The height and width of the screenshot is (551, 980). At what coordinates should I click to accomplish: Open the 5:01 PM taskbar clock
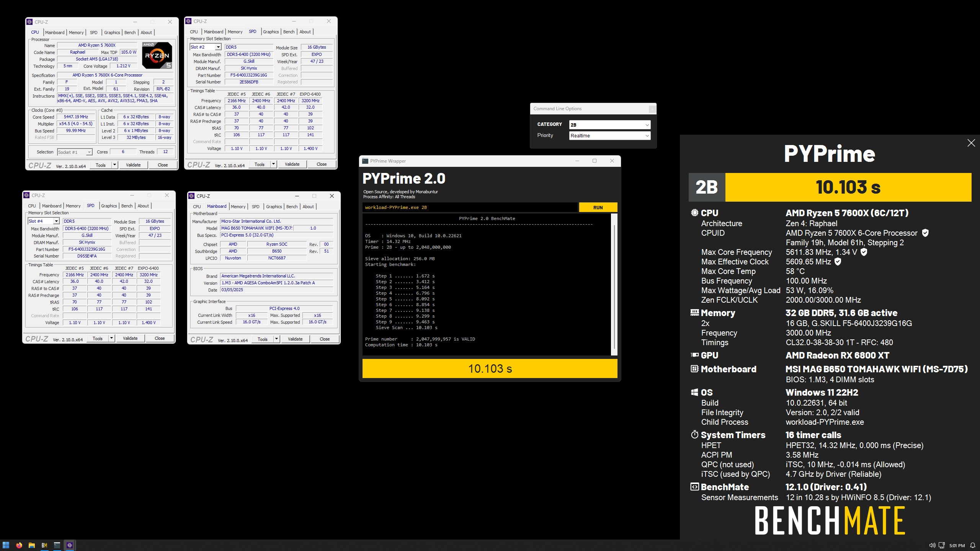(957, 546)
